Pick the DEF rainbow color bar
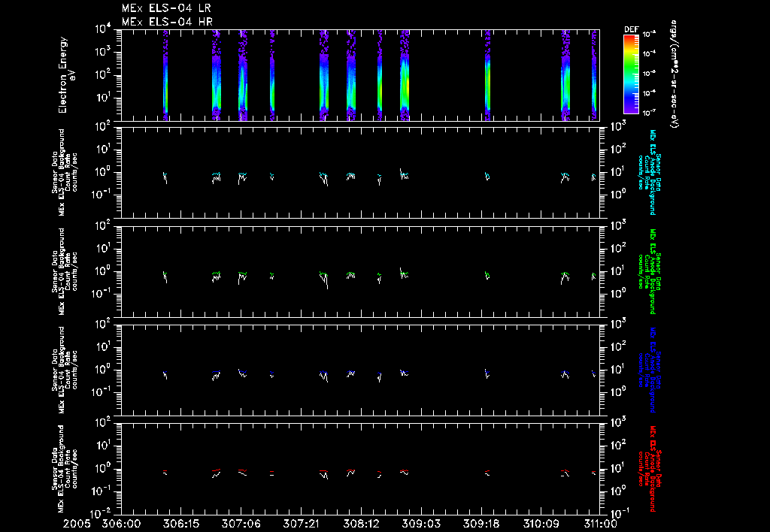 [x=631, y=74]
